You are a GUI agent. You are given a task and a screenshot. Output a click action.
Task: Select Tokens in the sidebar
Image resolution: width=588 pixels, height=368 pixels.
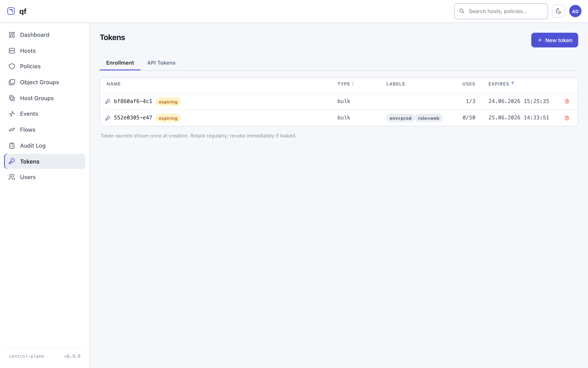(45, 161)
